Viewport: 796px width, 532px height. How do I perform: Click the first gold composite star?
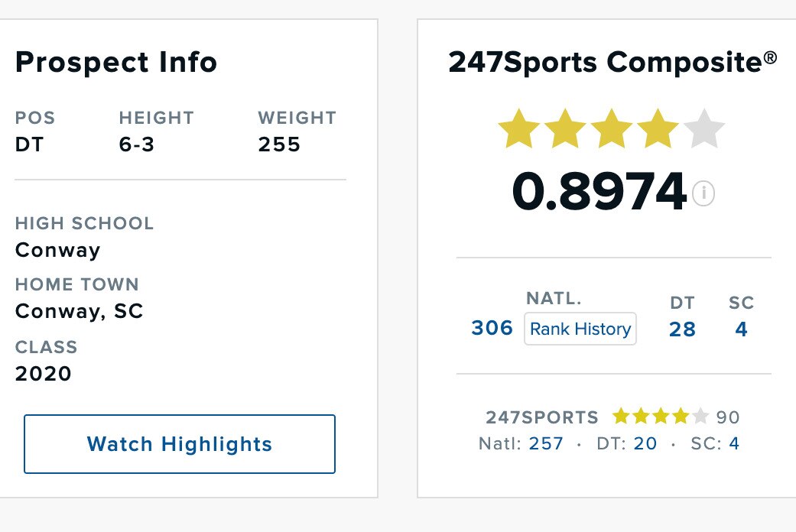point(519,128)
